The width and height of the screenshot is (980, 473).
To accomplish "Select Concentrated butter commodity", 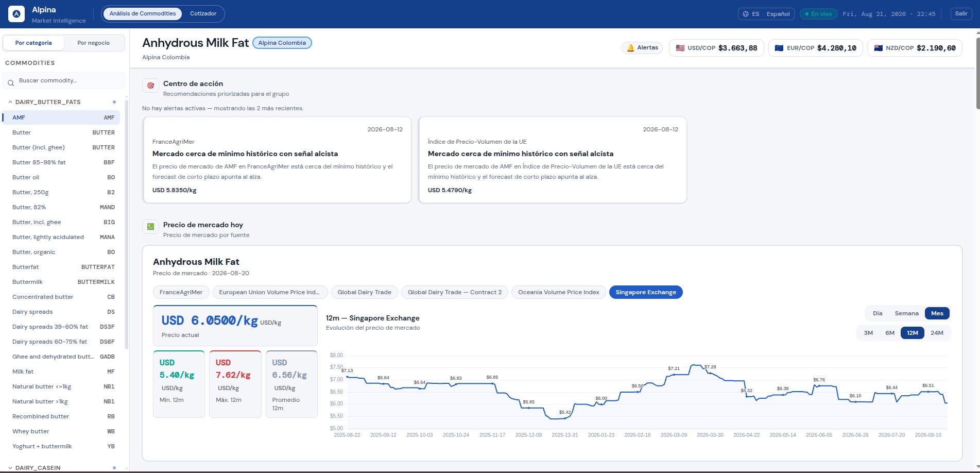I will coord(61,297).
